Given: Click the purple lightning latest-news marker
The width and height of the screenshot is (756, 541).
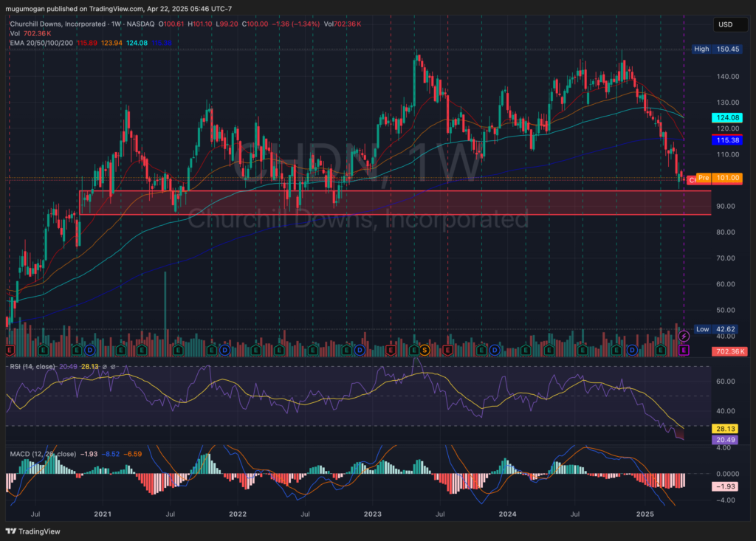Looking at the screenshot, I should point(684,336).
